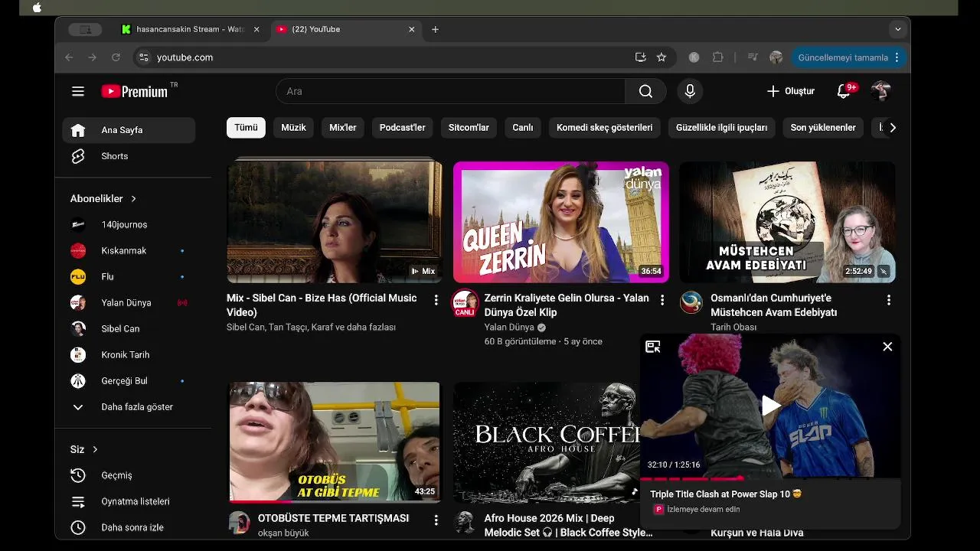This screenshot has height=551, width=980.
Task: Open the live Yalan Dünya subscription
Action: click(x=129, y=302)
